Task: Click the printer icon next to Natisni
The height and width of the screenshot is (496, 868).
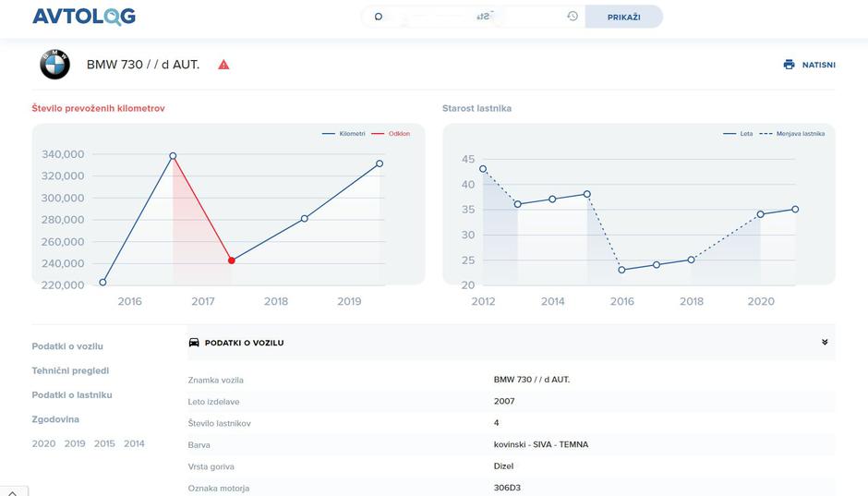Action: pyautogui.click(x=789, y=65)
